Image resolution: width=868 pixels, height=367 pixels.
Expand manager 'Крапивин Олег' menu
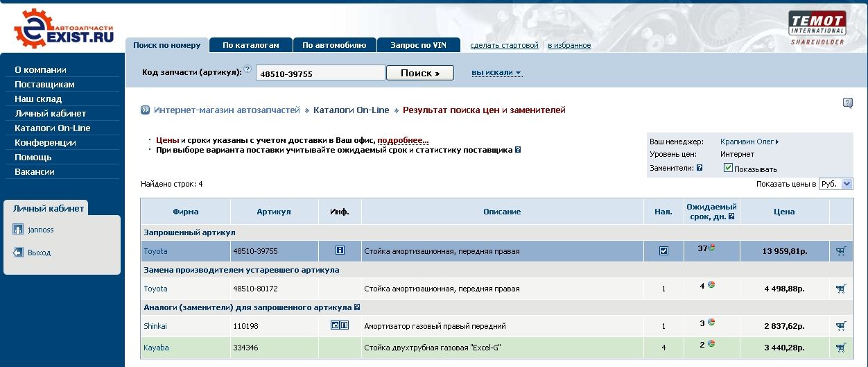pyautogui.click(x=749, y=142)
